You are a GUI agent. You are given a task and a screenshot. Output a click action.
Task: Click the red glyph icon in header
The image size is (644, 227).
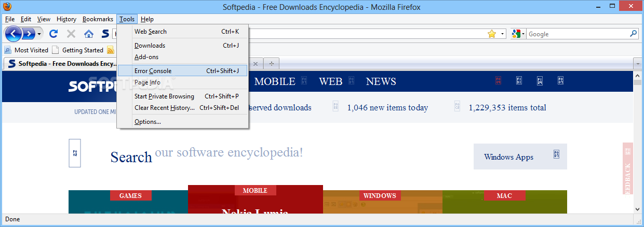(498, 81)
